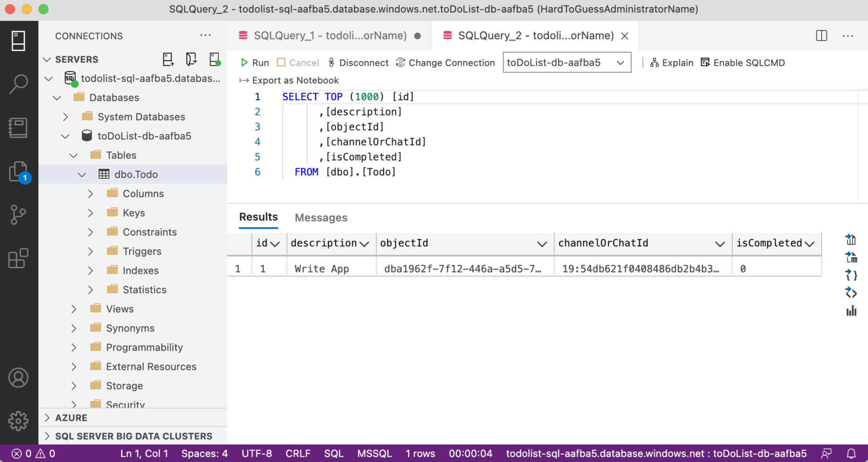Open the Search view in activity bar

[18, 84]
